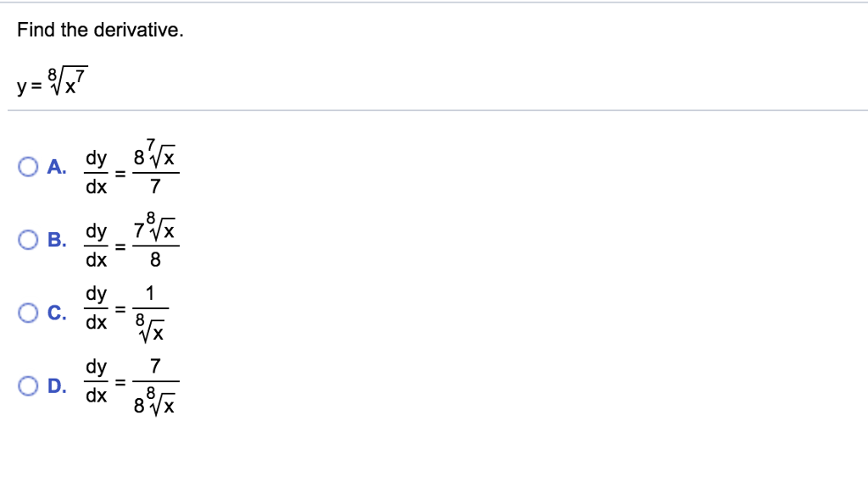Click the numerator 7 in option D

point(155,366)
